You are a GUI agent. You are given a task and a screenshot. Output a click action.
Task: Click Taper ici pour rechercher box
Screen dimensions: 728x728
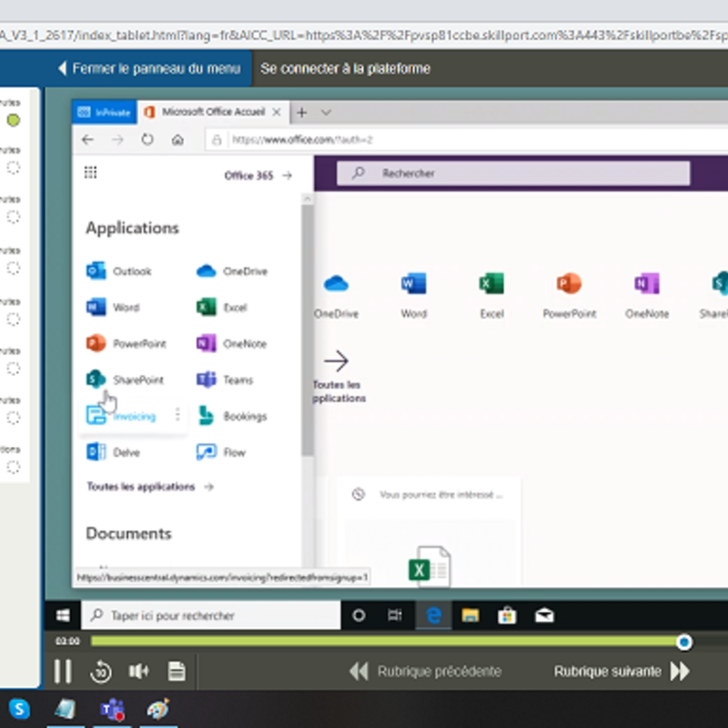pyautogui.click(x=211, y=616)
